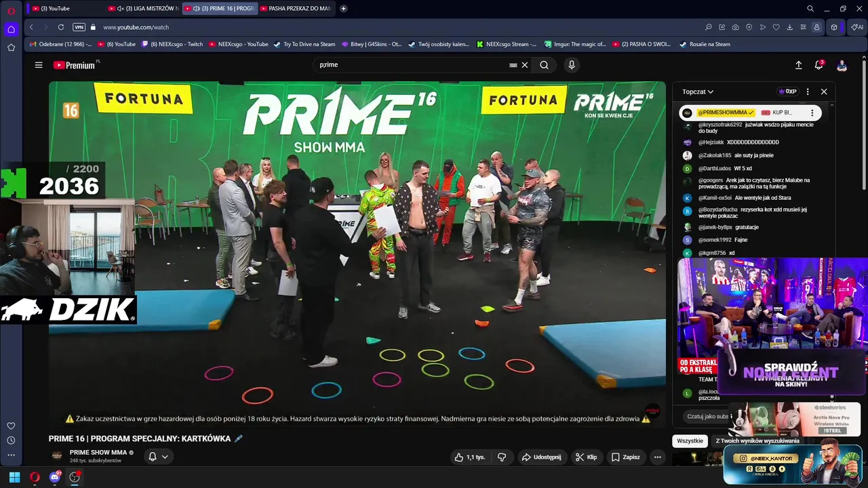Start voice search with microphone icon
The width and height of the screenshot is (868, 488).
(x=572, y=65)
